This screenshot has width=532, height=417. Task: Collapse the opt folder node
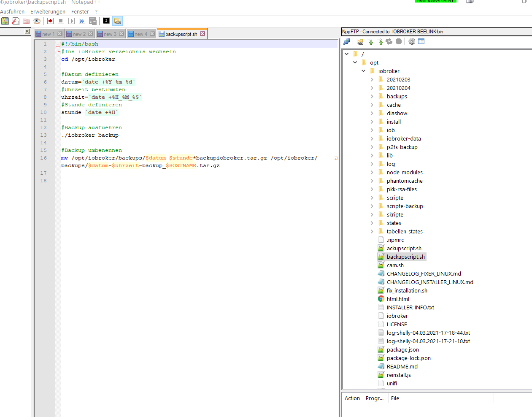click(355, 62)
